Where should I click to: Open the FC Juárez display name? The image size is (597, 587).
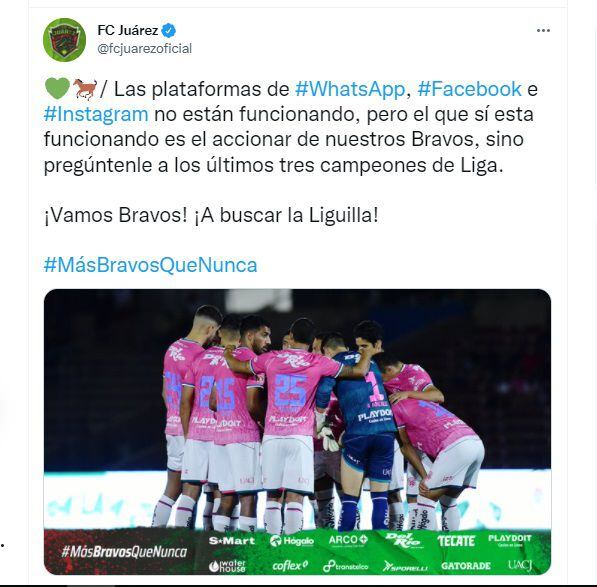point(128,30)
